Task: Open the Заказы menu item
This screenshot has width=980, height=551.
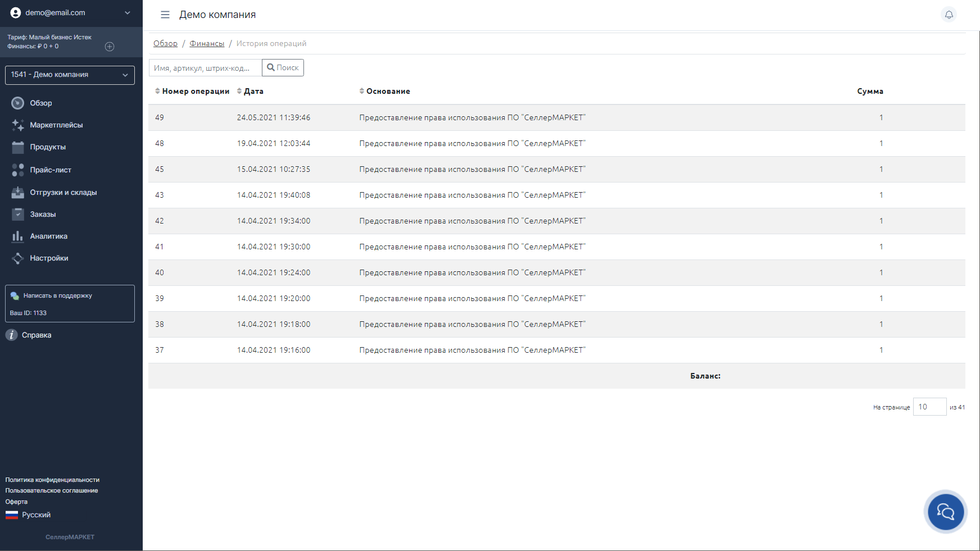Action: pyautogui.click(x=43, y=215)
